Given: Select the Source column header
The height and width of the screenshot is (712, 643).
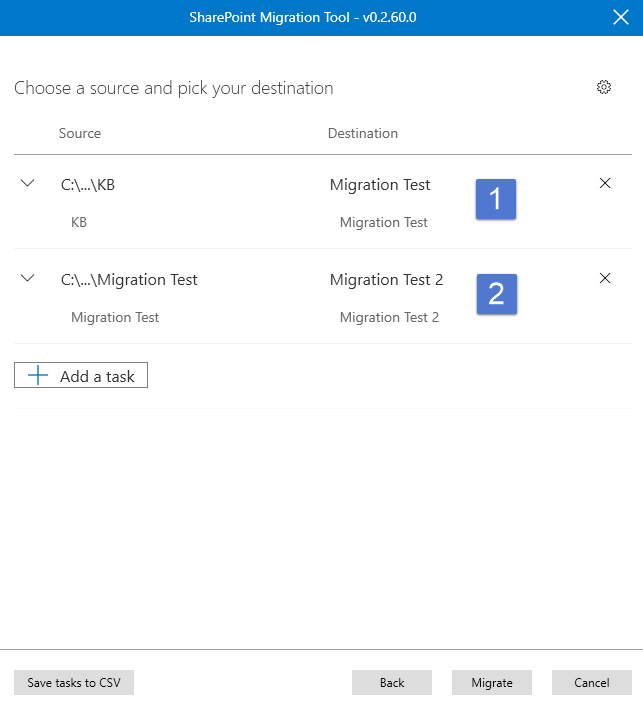Looking at the screenshot, I should [x=80, y=134].
